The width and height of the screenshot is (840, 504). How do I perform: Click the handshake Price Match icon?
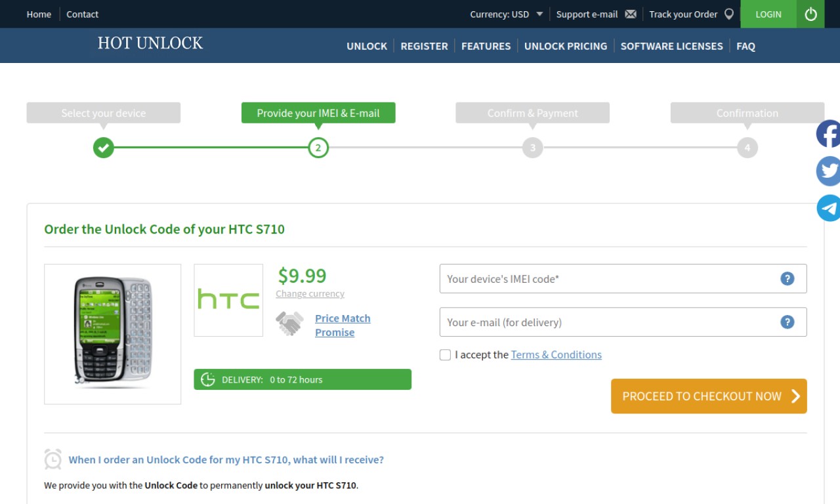click(289, 324)
